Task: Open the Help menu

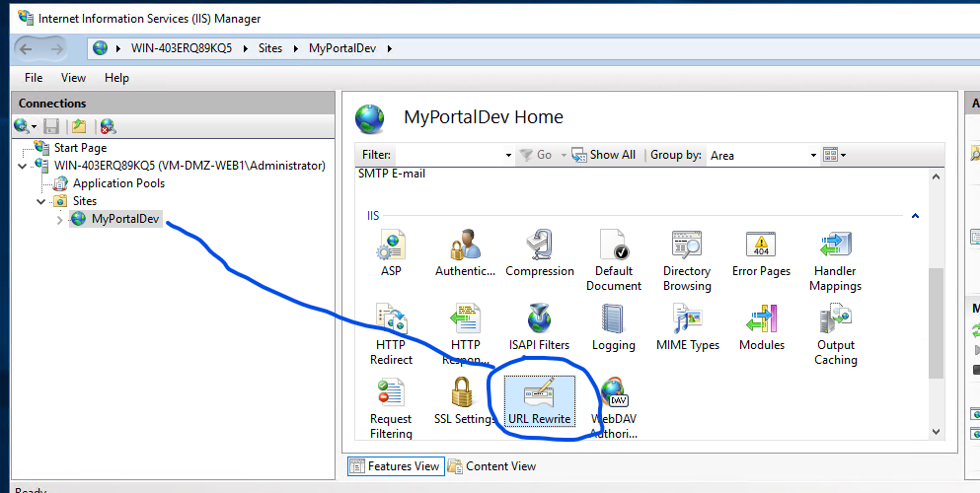Action: click(116, 78)
